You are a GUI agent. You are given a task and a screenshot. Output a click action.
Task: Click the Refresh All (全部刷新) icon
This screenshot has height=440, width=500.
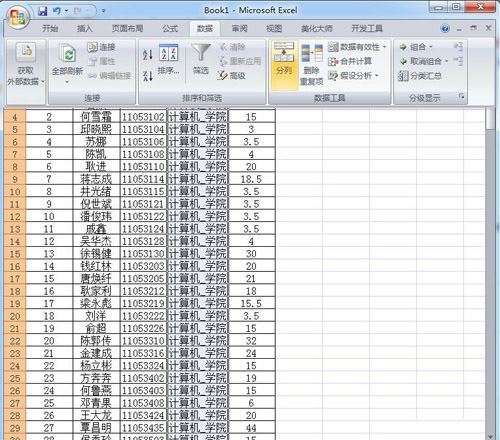(68, 53)
